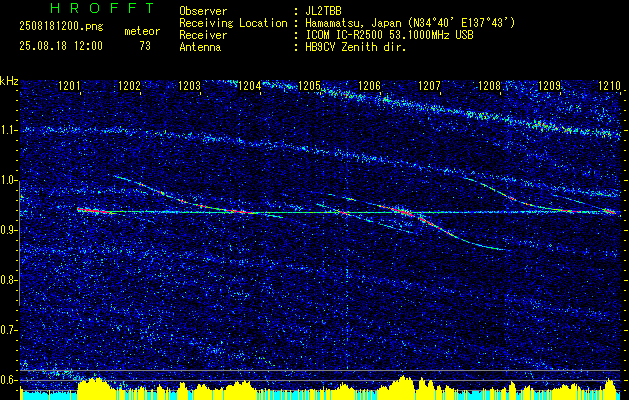
Task: Click the 1204 time marker
Action: (x=250, y=85)
